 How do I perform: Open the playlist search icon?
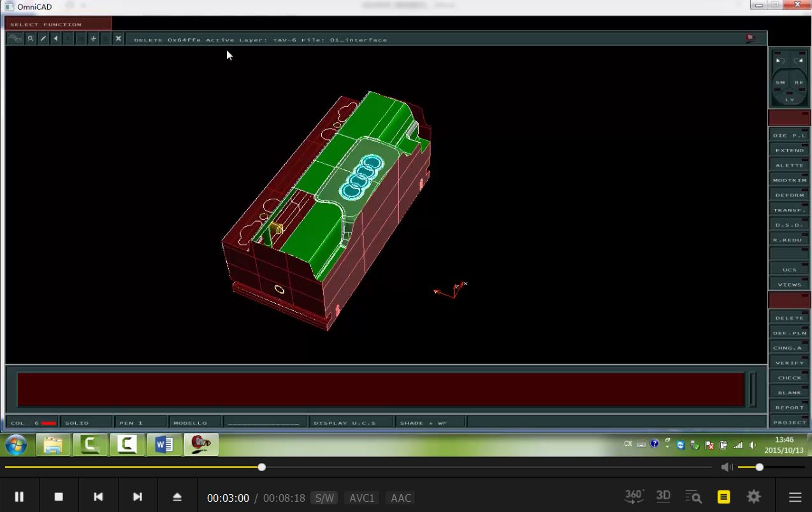tap(693, 497)
